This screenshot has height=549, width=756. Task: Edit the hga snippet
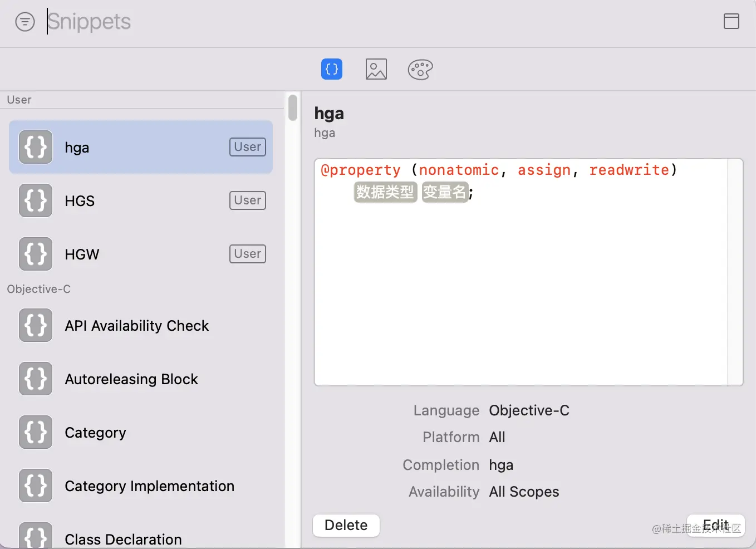[x=716, y=525]
